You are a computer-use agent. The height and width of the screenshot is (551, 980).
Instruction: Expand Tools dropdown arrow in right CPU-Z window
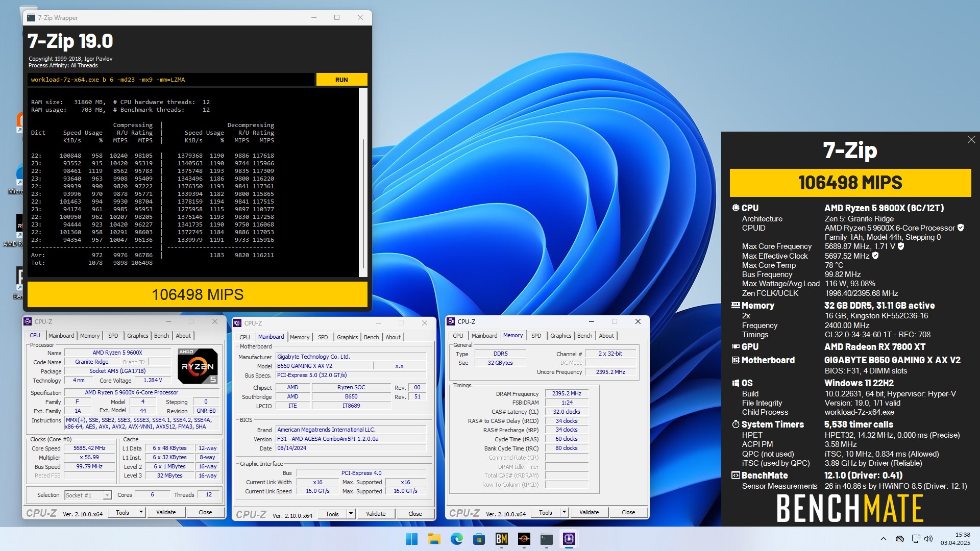pyautogui.click(x=564, y=512)
